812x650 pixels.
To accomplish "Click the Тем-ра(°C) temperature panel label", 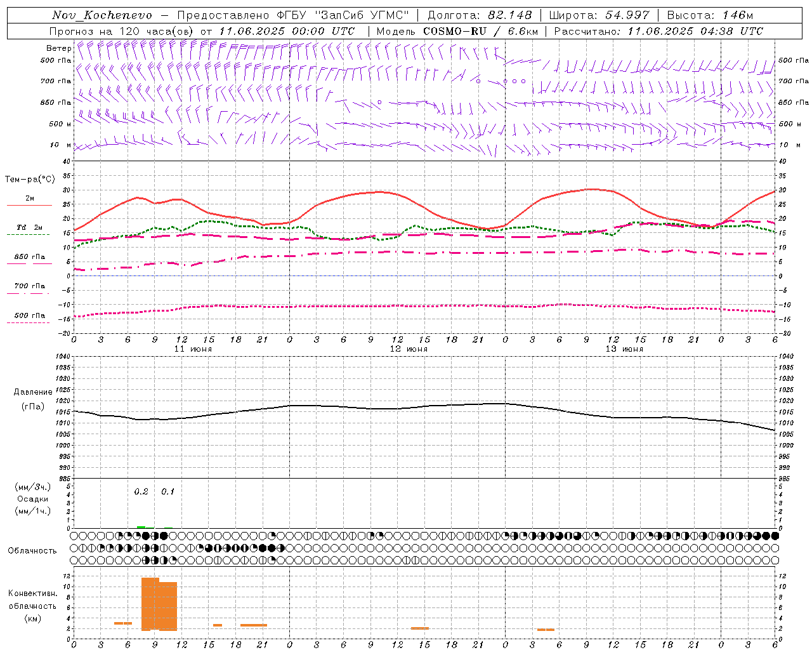I will (30, 180).
